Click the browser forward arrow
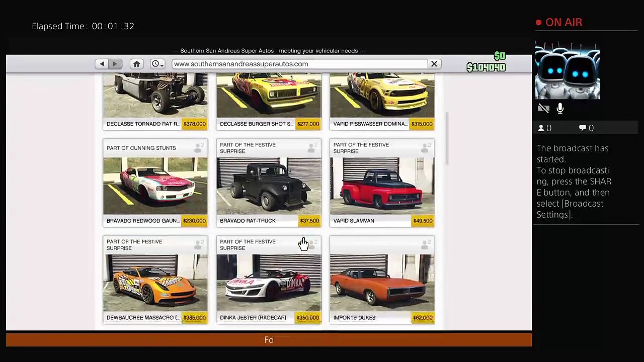 pos(115,64)
